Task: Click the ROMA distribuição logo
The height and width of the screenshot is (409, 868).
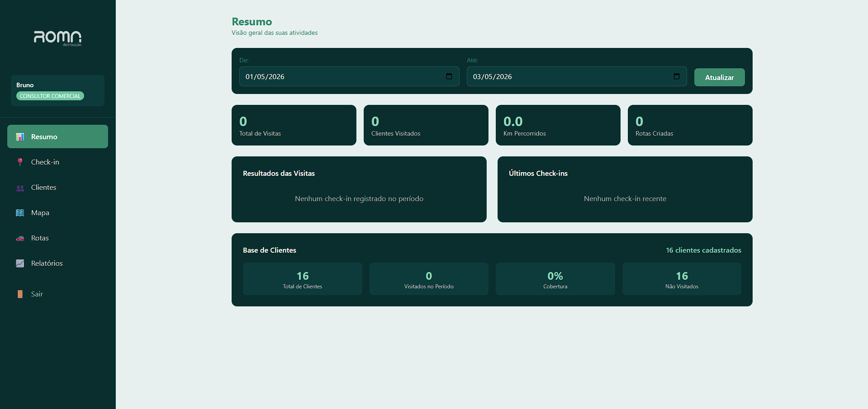Action: pos(58,38)
